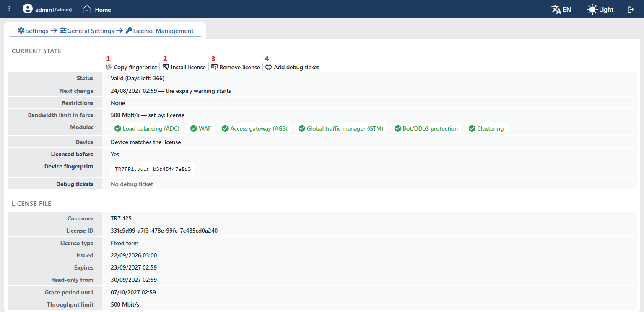Click admin (Admin) user name
The height and width of the screenshot is (312, 644).
coord(53,10)
